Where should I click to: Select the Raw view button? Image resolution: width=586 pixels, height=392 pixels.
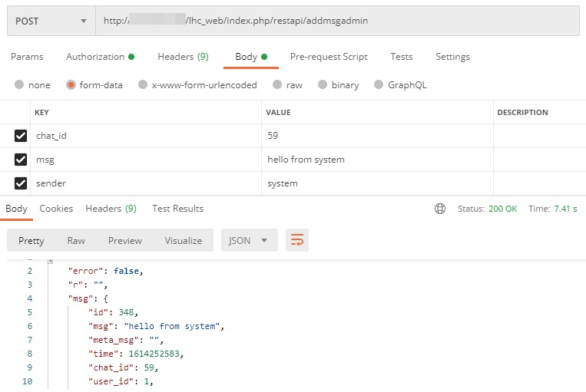(x=76, y=241)
